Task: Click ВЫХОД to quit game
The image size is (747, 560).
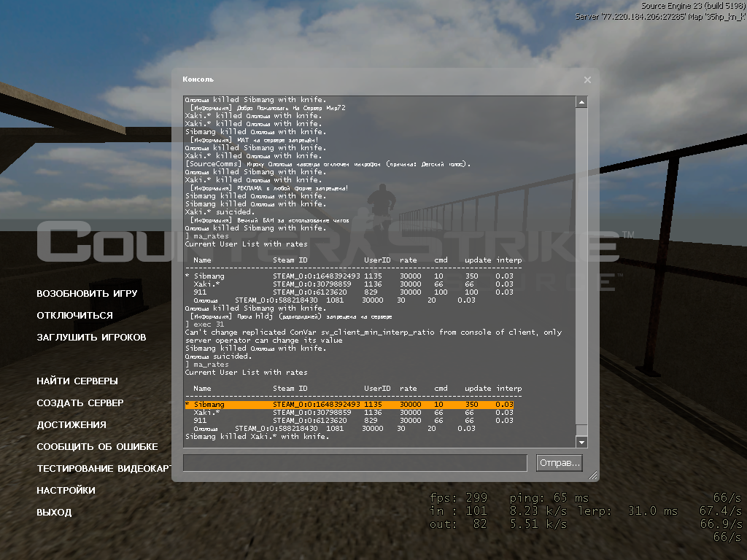Action: pyautogui.click(x=54, y=513)
